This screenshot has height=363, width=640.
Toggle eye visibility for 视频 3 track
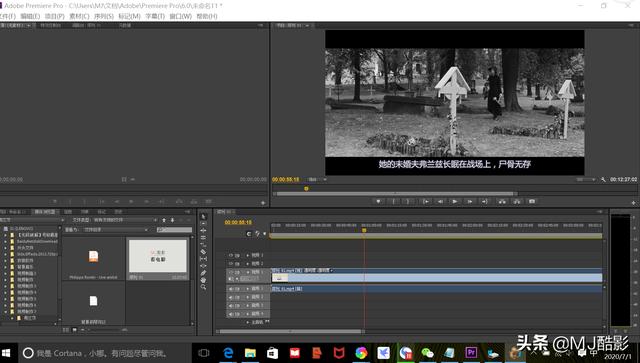231,255
